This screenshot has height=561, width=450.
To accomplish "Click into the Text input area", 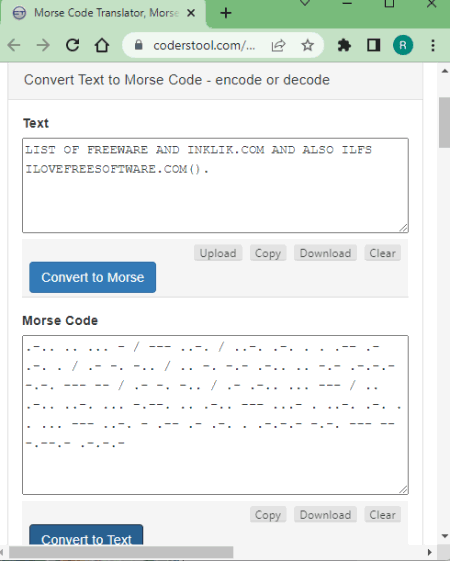I will 215,185.
